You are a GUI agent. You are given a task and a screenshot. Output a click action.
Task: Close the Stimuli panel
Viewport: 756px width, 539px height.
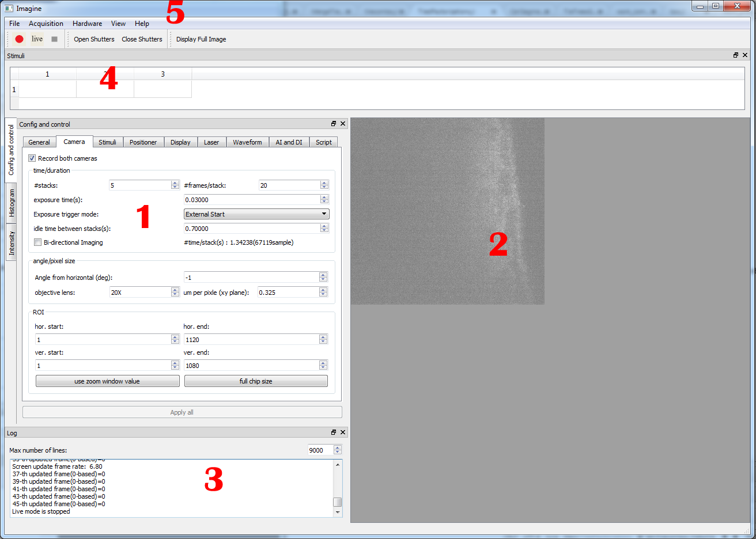(x=745, y=55)
